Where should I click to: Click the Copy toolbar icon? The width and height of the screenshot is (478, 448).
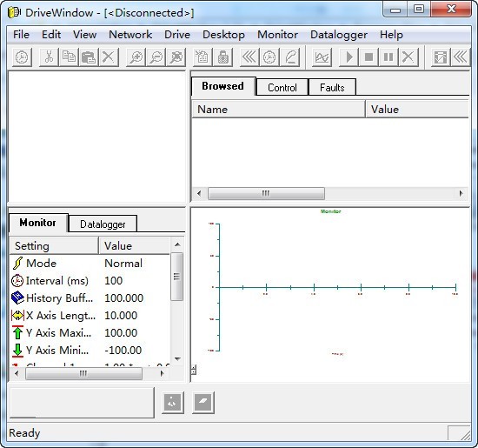pos(69,57)
